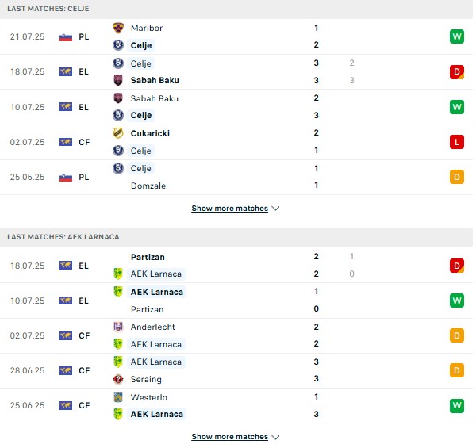
Task: Click the Sabah Baku crest on 18.07.25
Action: pos(118,80)
